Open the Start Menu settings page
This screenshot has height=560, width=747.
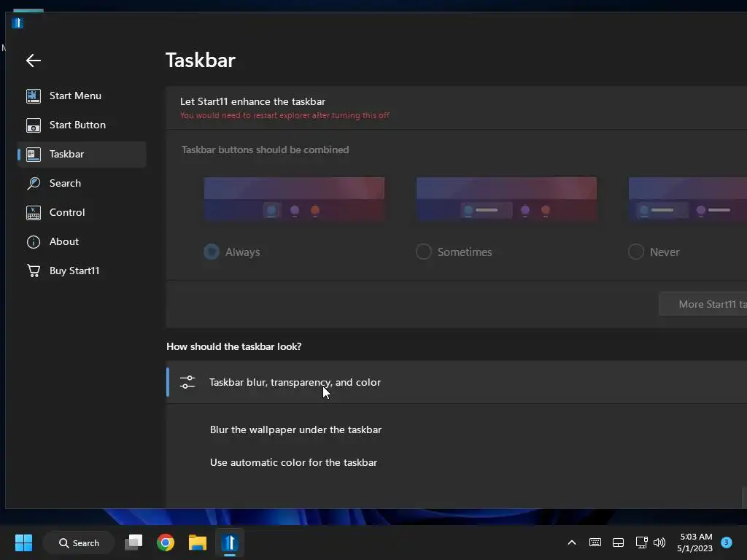pos(82,96)
